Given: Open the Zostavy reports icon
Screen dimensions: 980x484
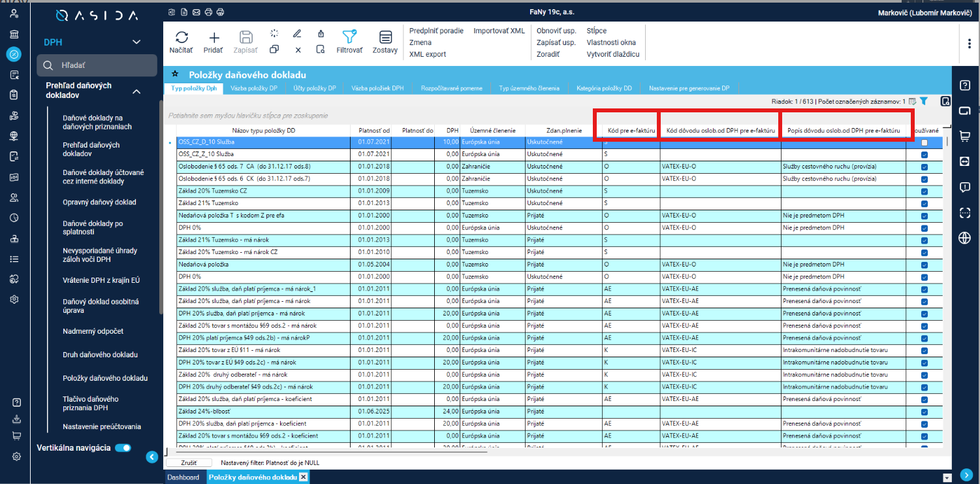Looking at the screenshot, I should click(x=385, y=37).
